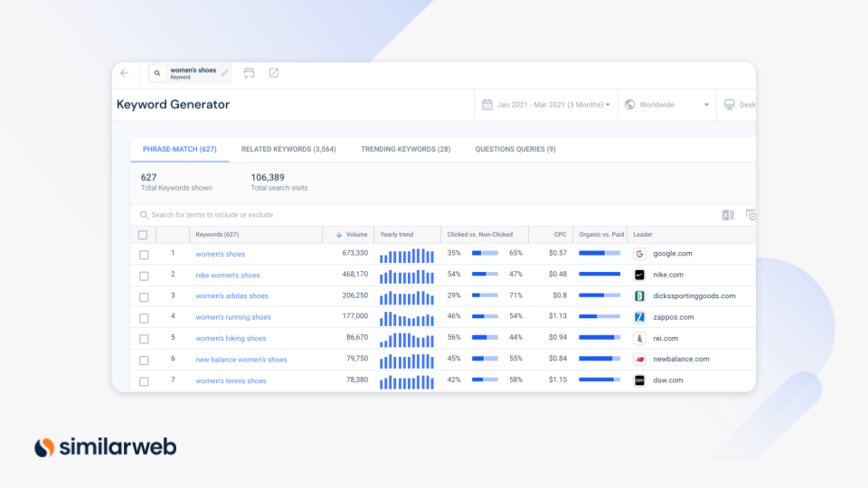
Task: Click the 106,389 total search visits figure
Action: [x=268, y=178]
